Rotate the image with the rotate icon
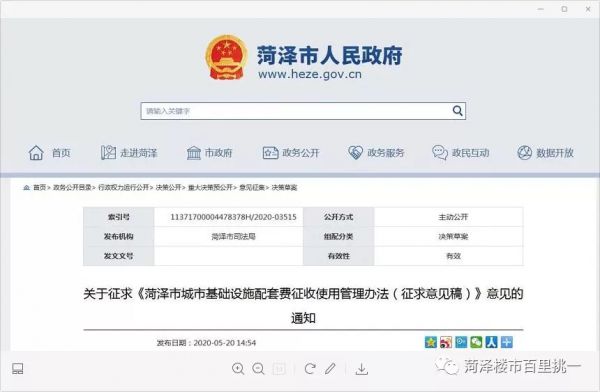 [x=310, y=369]
